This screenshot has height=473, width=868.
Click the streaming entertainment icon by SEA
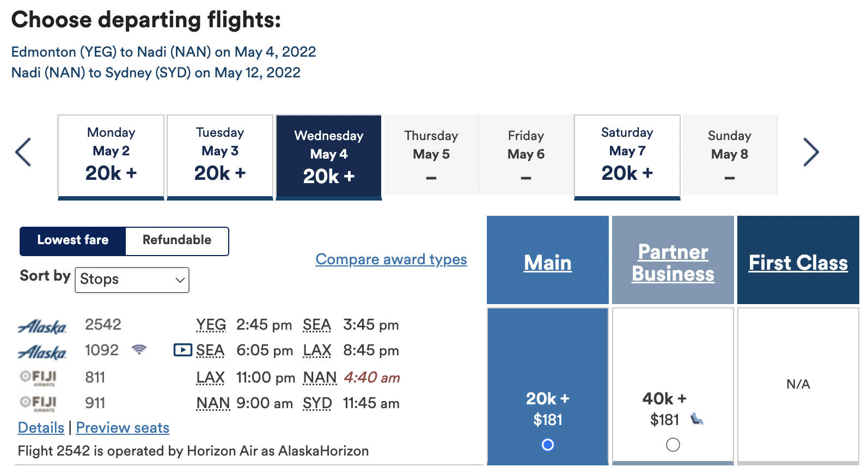(182, 350)
